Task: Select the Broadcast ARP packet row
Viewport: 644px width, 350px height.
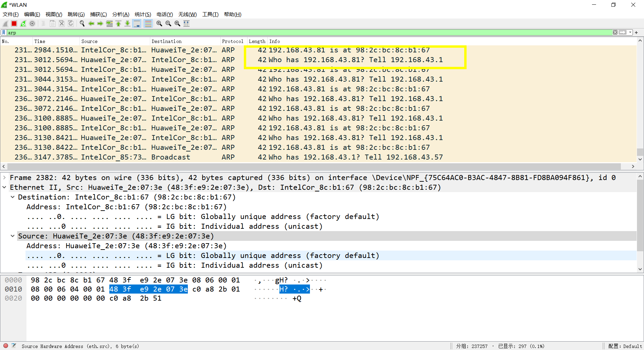Action: tap(318, 157)
